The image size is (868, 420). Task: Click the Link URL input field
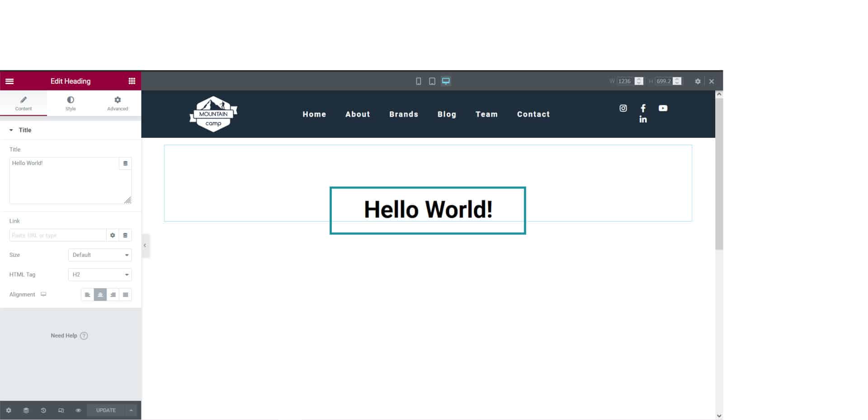57,236
